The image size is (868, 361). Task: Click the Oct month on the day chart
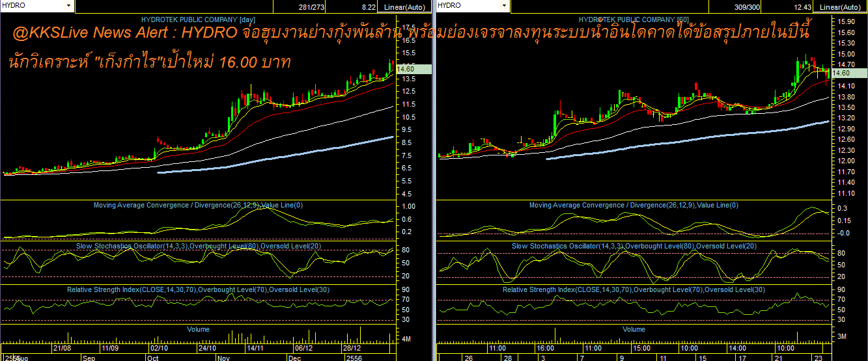pyautogui.click(x=154, y=358)
